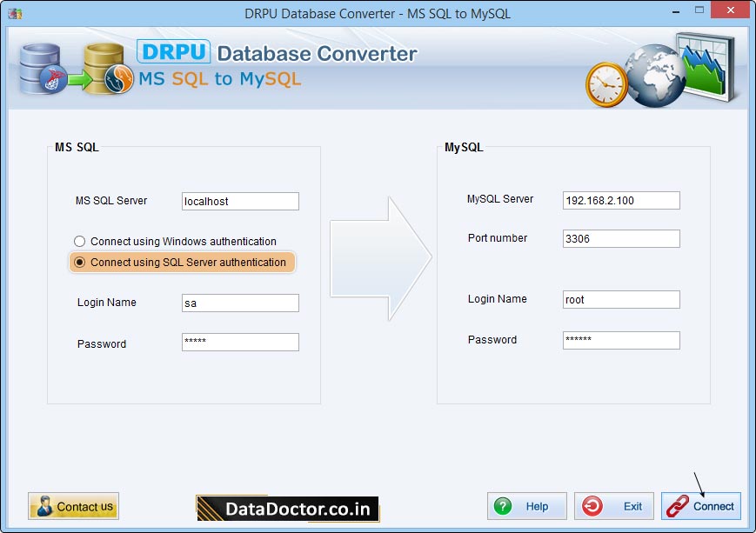Click the Contact us button
The image size is (756, 533).
pos(73,506)
